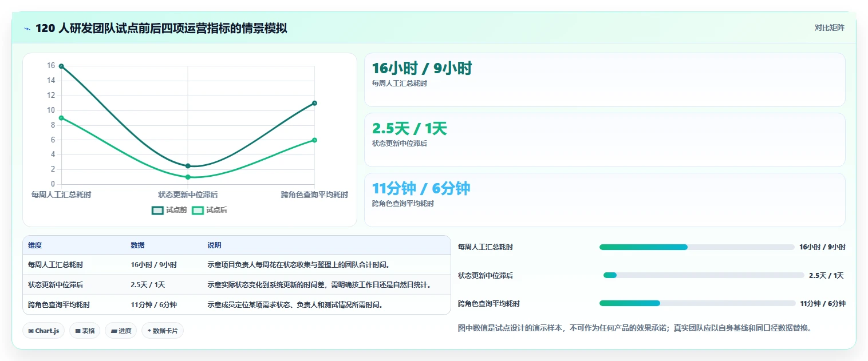868x361 pixels.
Task: Click the disclaimer note 图中数值是试点设计
Action: click(x=635, y=328)
